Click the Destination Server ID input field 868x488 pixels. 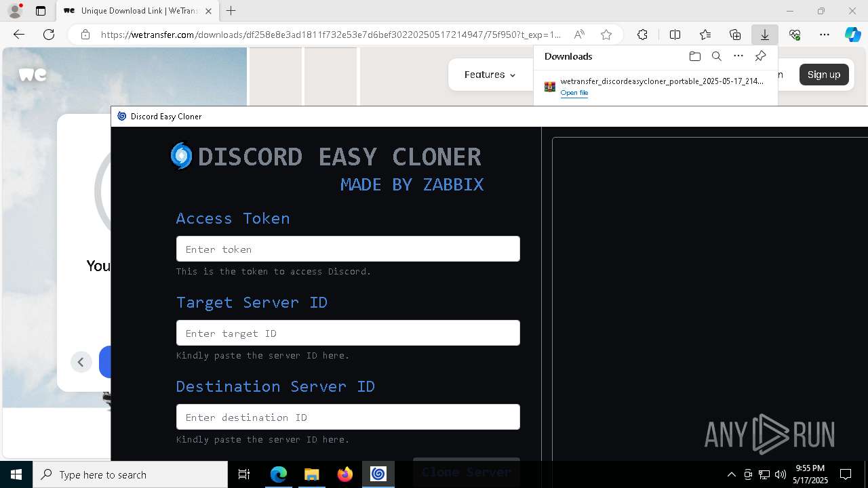[x=348, y=417]
